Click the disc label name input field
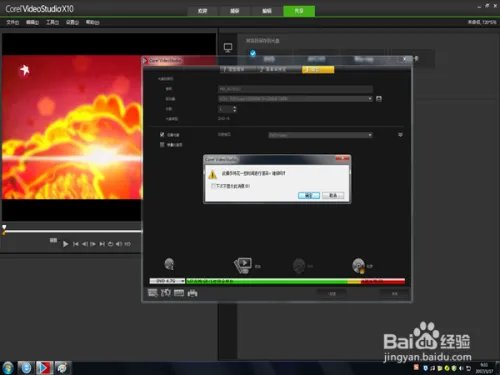The width and height of the screenshot is (500, 375). (295, 89)
